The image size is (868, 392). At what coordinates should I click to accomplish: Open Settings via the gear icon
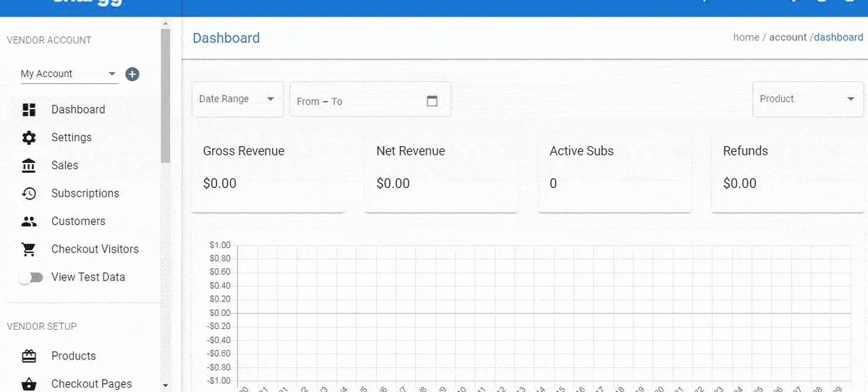pos(29,137)
